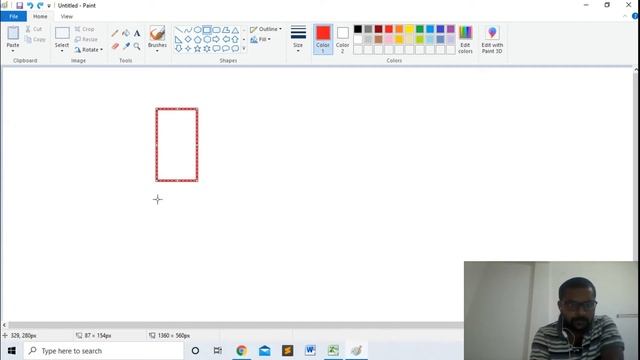Click the Help question mark icon

[635, 16]
